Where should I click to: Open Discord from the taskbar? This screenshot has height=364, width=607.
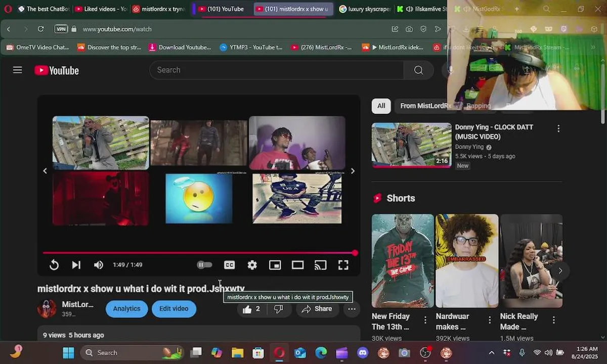363,353
